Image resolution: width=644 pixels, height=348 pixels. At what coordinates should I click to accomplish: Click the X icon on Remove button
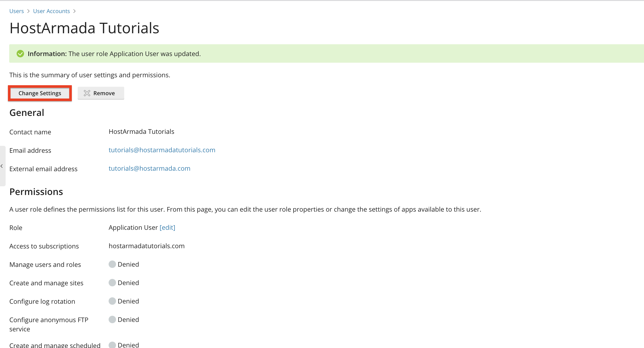coord(87,93)
